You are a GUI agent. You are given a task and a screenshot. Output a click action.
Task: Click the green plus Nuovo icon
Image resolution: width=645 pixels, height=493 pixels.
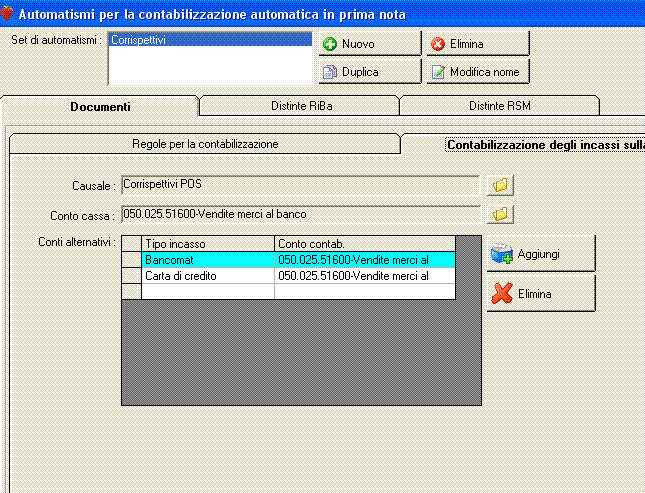(x=329, y=44)
